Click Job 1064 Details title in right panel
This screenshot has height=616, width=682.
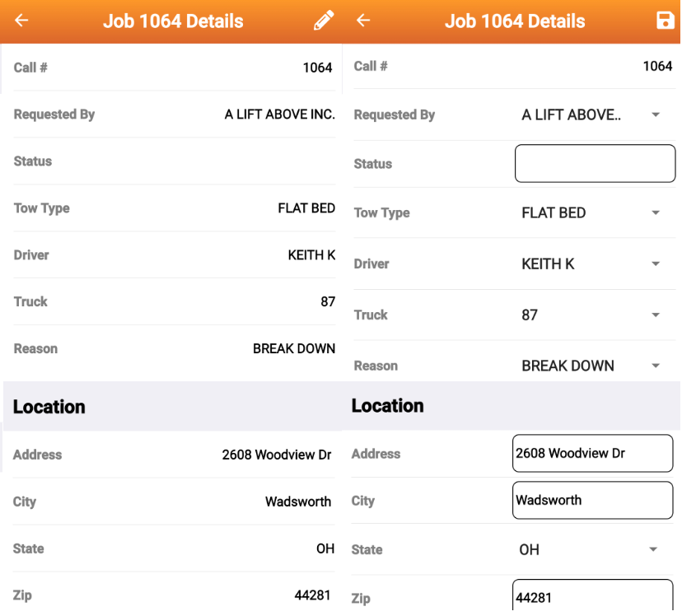coord(515,21)
